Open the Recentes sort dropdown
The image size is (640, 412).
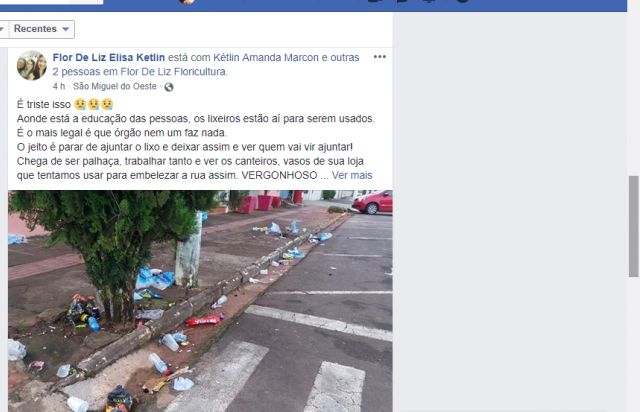point(42,29)
